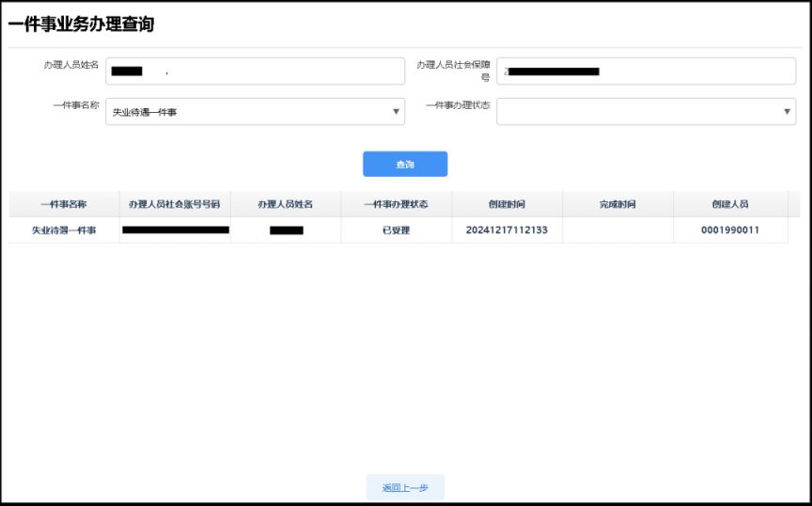The height and width of the screenshot is (506, 812).
Task: Select the 创建人员 column header
Action: 730,204
